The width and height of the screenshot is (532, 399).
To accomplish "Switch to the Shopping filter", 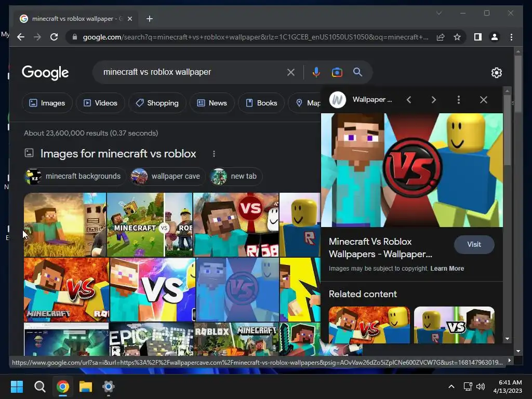I will (x=157, y=103).
